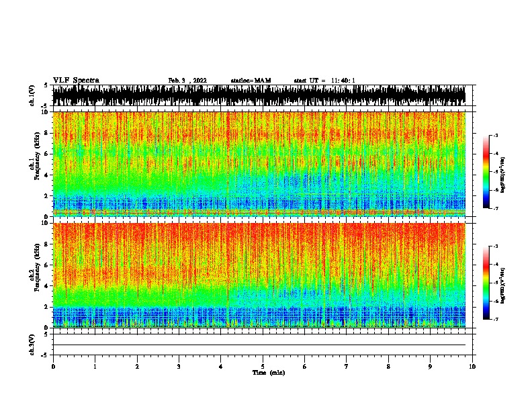Screen dimensions: 532x411
Task: Click the flat ch.3 voltage trace line
Action: point(259,345)
